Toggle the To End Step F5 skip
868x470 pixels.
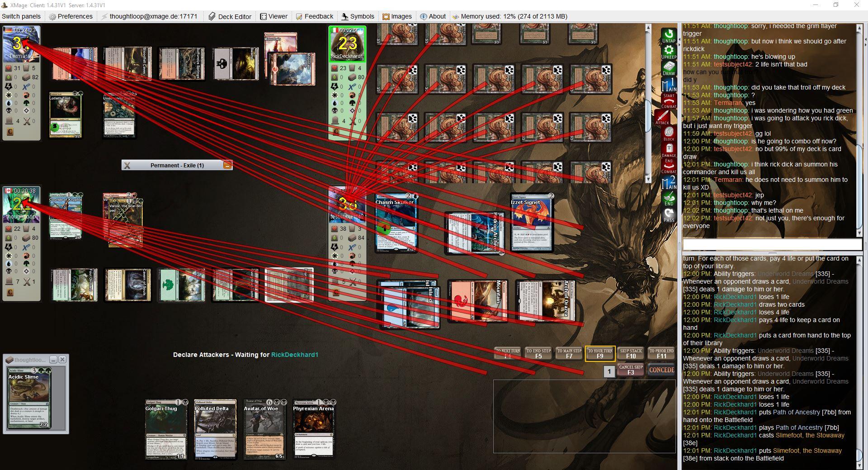point(538,353)
